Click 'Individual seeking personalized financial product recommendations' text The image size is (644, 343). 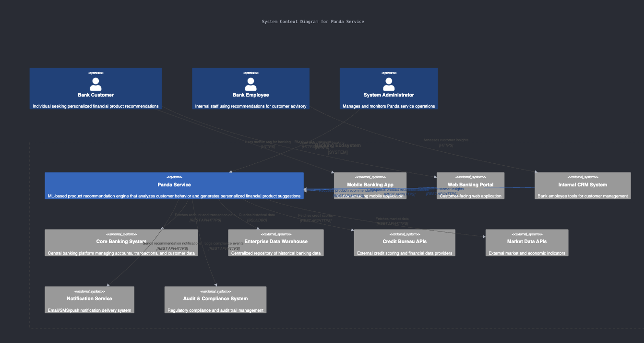[x=95, y=106]
